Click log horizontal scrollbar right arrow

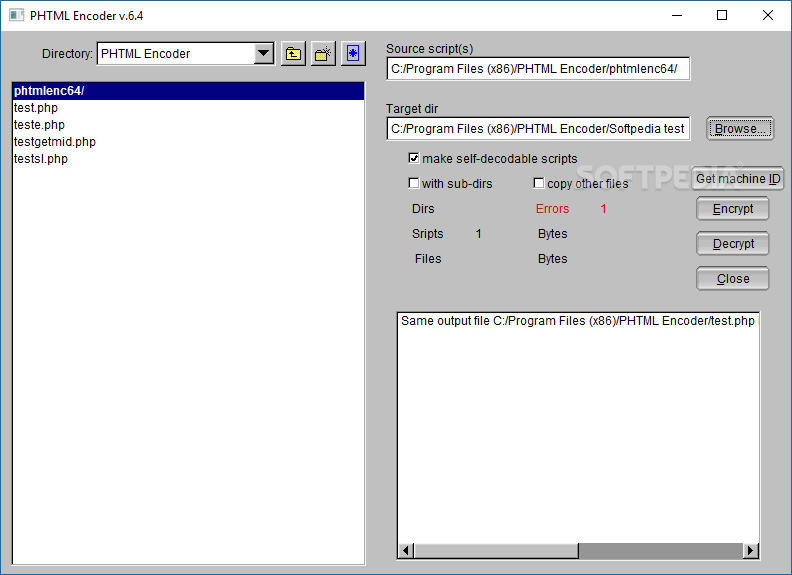[x=751, y=550]
